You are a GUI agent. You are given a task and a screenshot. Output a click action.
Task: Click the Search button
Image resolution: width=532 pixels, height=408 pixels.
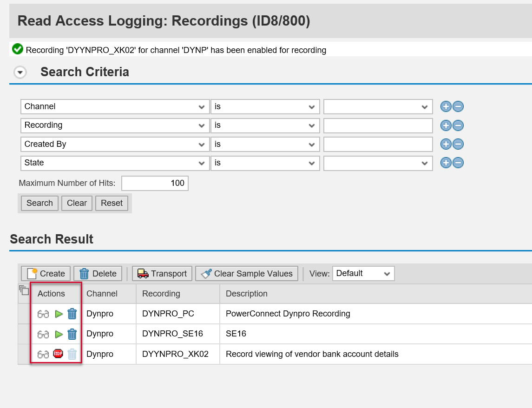point(39,203)
